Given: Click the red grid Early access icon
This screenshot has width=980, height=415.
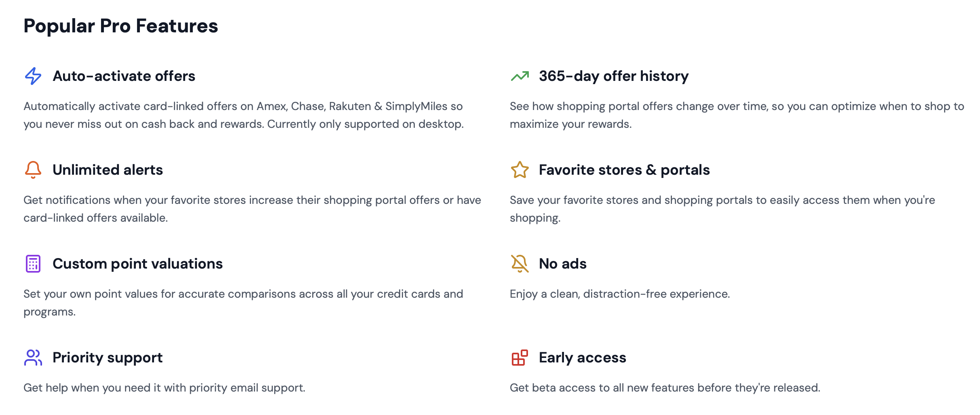Looking at the screenshot, I should [520, 358].
